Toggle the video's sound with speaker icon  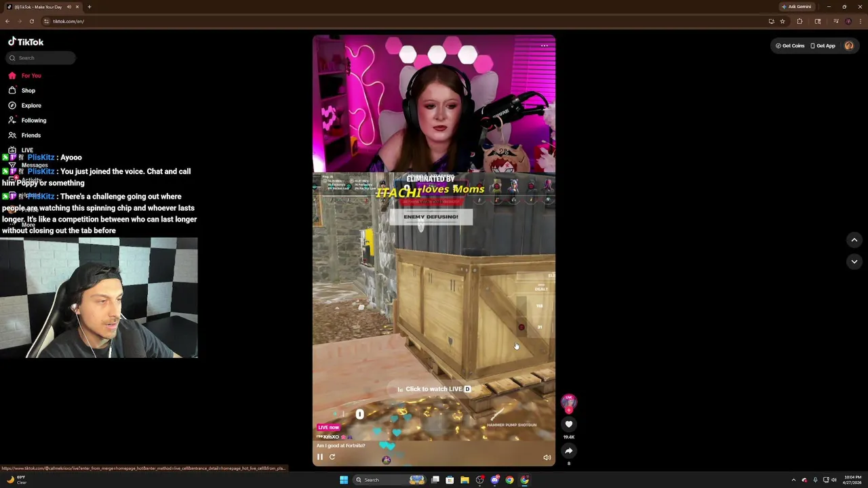[547, 457]
